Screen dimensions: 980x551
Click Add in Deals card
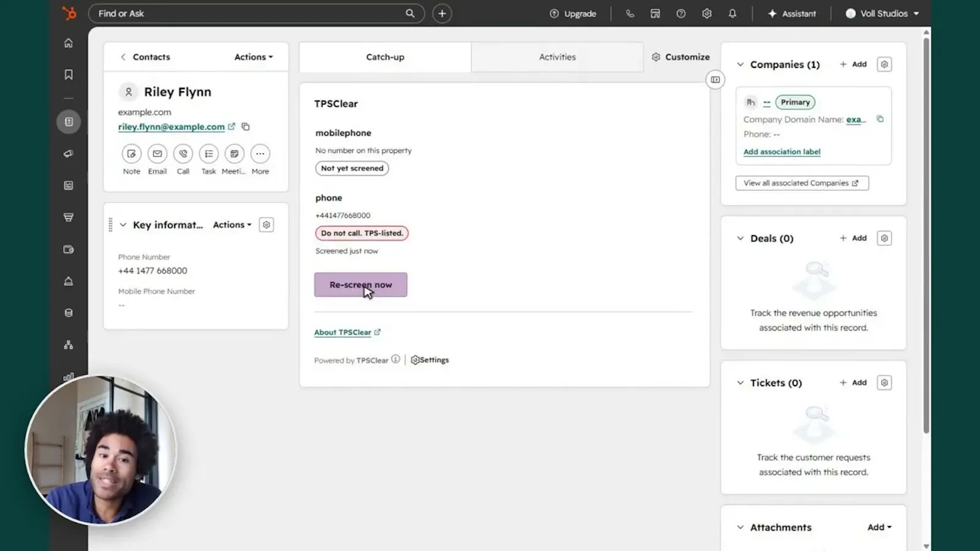click(x=853, y=238)
